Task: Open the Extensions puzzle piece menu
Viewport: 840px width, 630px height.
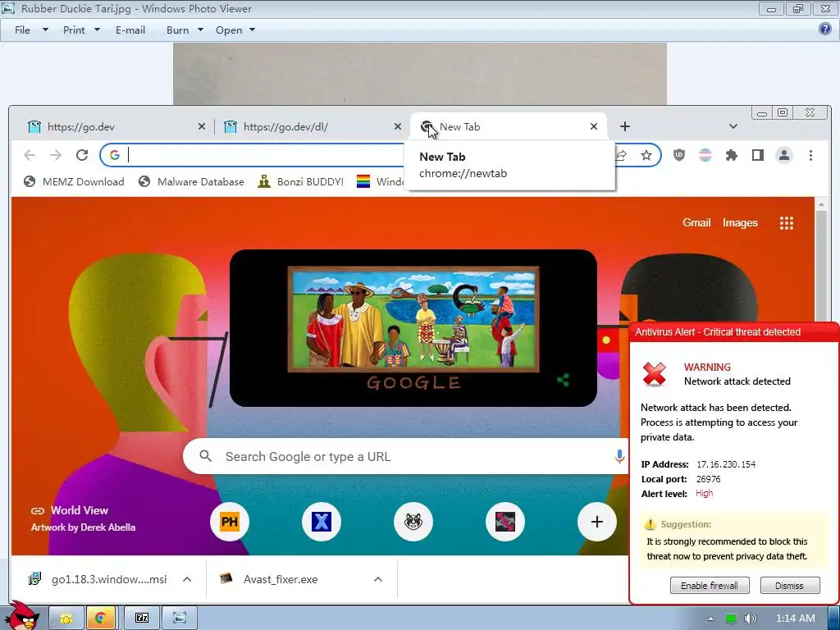Action: pyautogui.click(x=731, y=155)
